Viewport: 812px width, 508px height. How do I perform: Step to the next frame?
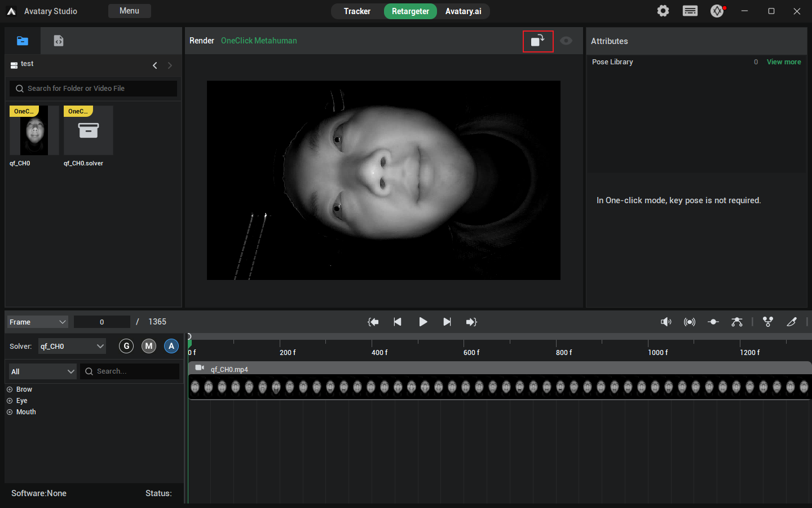tap(447, 322)
